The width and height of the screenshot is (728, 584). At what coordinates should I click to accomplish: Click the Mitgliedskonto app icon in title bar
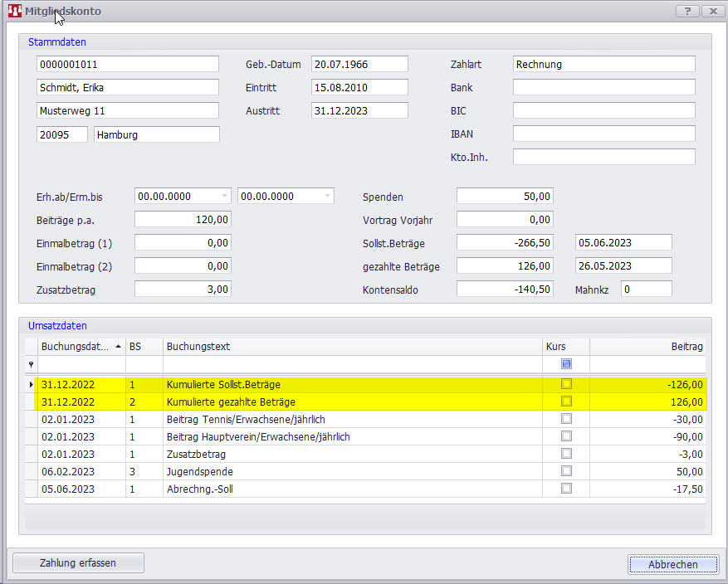[14, 11]
